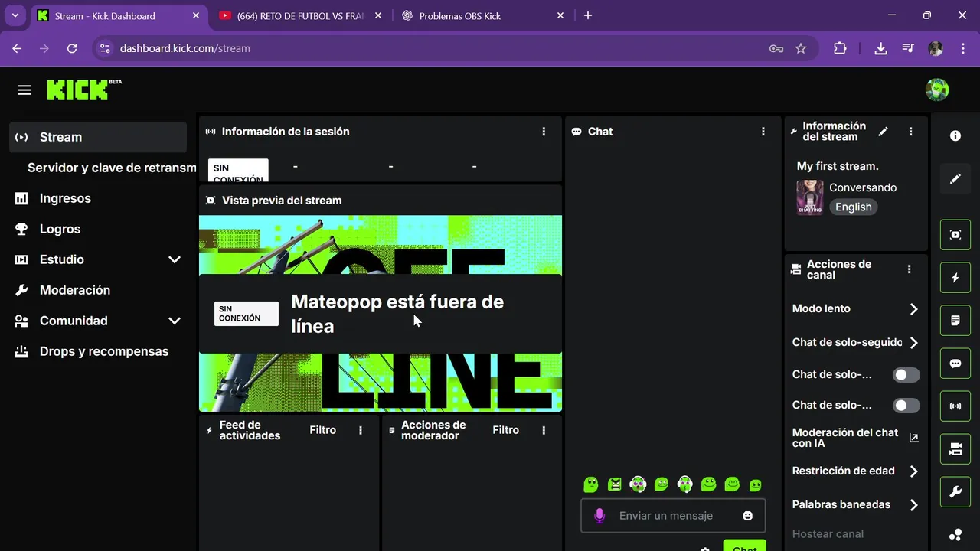Open the password key icon in address bar
The height and width of the screenshot is (551, 980).
(x=776, y=48)
